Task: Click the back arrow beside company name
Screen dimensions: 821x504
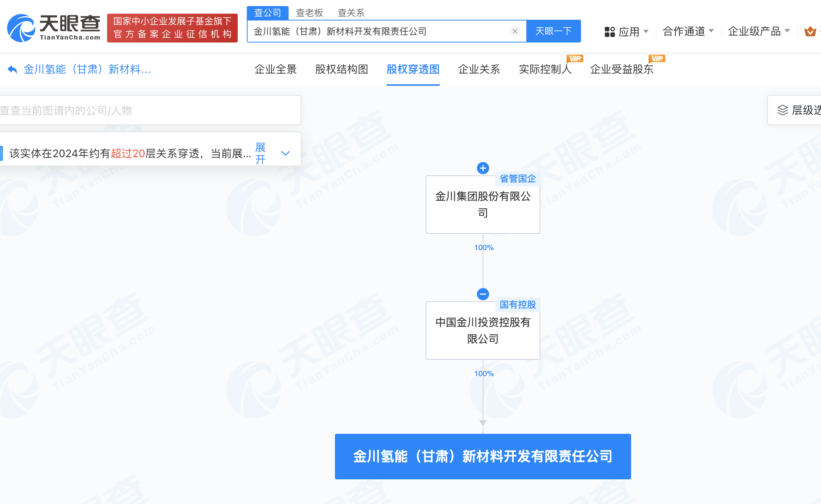Action: coord(12,69)
